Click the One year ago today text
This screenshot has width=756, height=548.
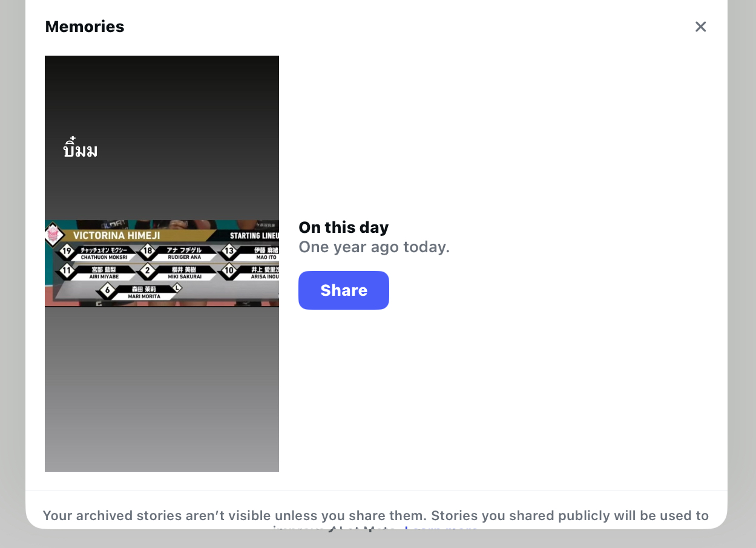point(374,247)
